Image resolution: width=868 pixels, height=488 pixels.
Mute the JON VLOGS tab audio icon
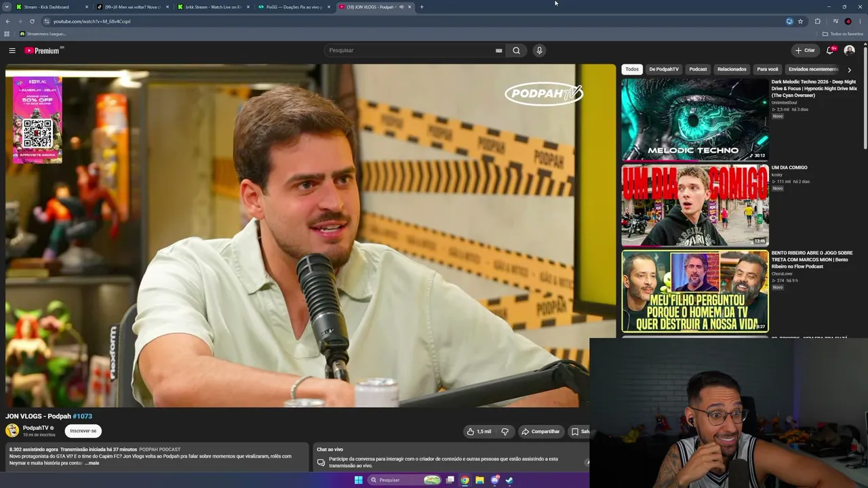pyautogui.click(x=401, y=7)
